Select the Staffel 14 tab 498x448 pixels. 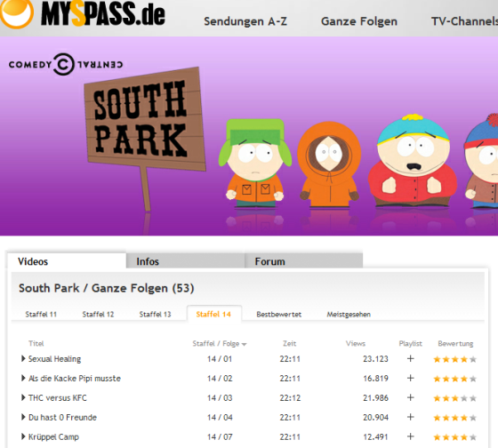213,314
